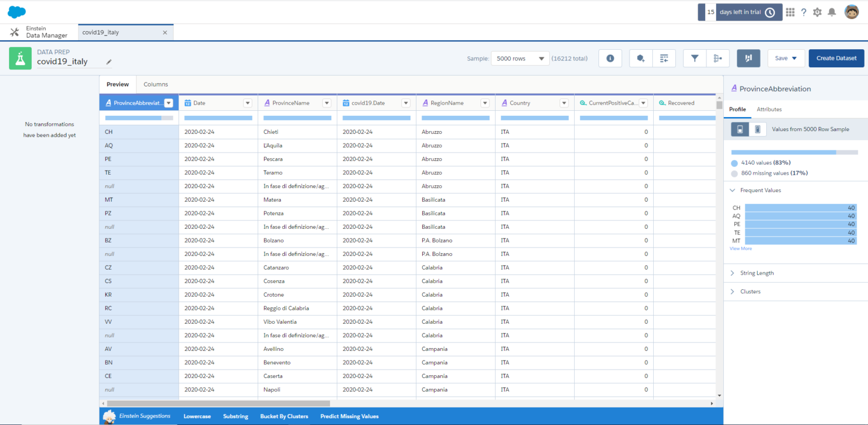This screenshot has width=868, height=425.
Task: Click the Reggio di Calabria cell
Action: 297,308
